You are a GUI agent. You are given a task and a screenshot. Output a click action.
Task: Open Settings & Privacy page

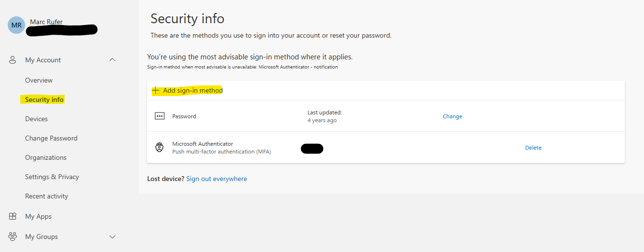(52, 177)
